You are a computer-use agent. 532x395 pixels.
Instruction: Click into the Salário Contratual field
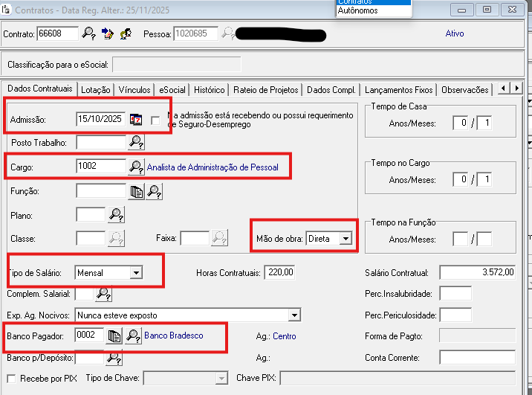coord(477,273)
